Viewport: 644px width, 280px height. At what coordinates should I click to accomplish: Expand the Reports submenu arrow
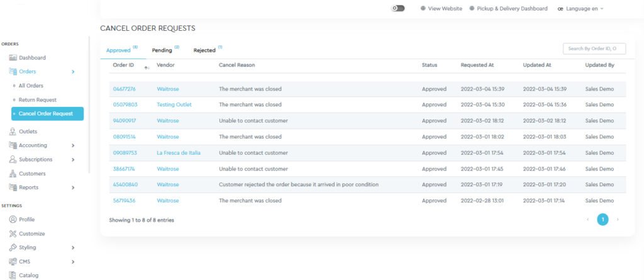pos(73,188)
